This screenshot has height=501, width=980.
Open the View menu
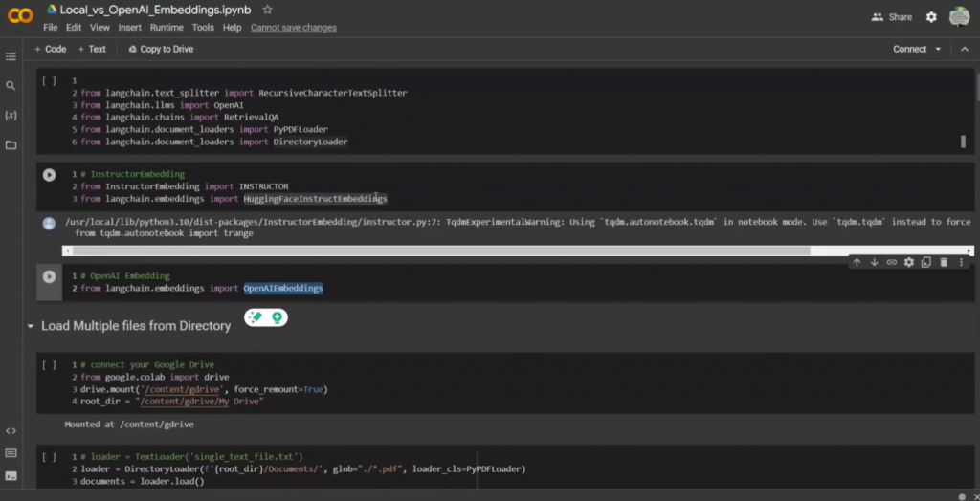click(100, 28)
